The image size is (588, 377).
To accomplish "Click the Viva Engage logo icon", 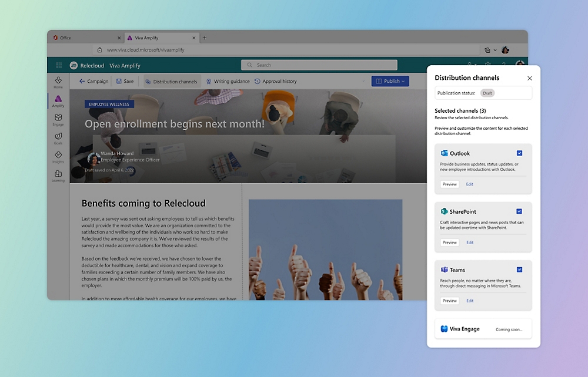I will pos(444,329).
